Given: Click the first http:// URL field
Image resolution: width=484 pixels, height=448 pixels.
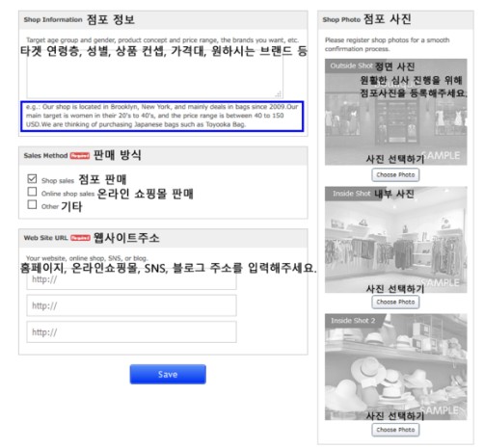Looking at the screenshot, I should pyautogui.click(x=131, y=279).
